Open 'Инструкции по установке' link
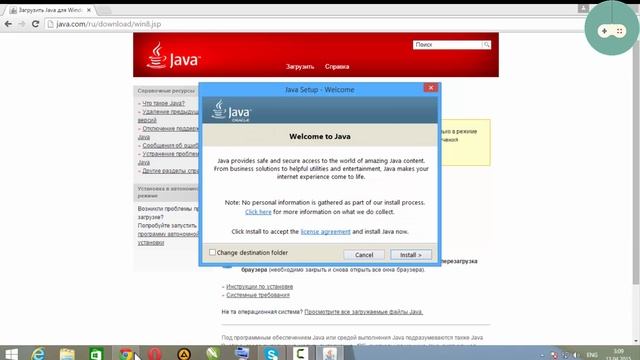The image size is (640, 360). coord(260,287)
